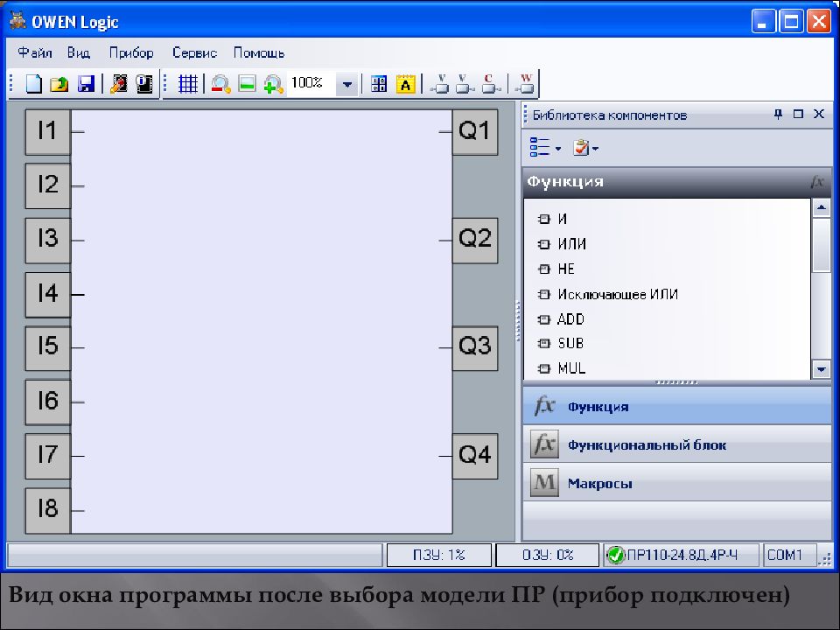Click the ОЗУ: 0% status indicator
This screenshot has height=630, width=840.
(x=548, y=555)
